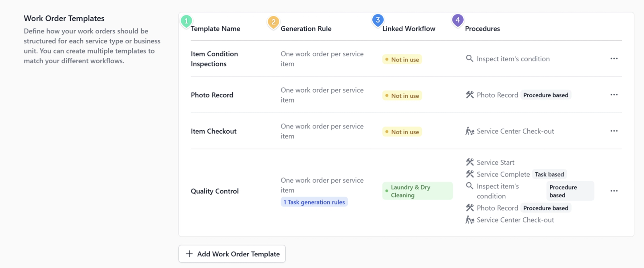Click the Procedures column header
The width and height of the screenshot is (644, 268).
[482, 29]
